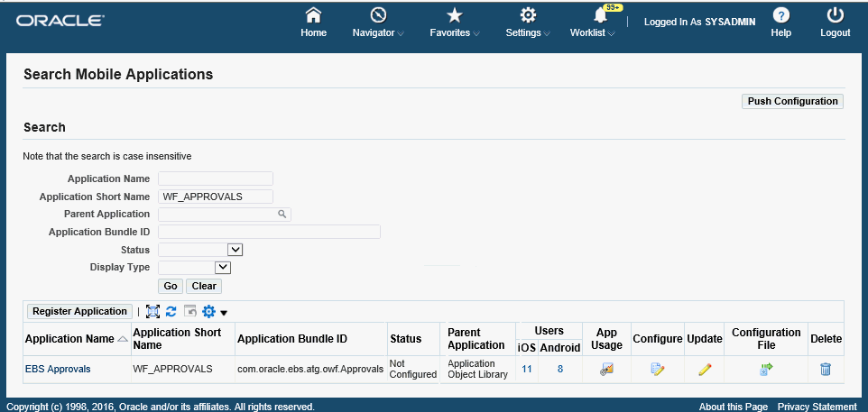Open iOS users count 11 link
Viewport: 868px width, 412px height.
[x=526, y=369]
